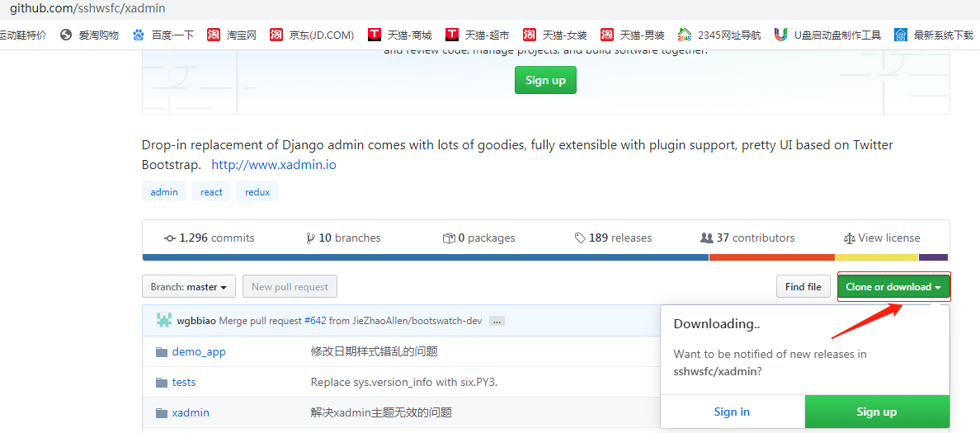
Task: Click the 天猫-女装 bookmark icon
Action: [x=530, y=35]
